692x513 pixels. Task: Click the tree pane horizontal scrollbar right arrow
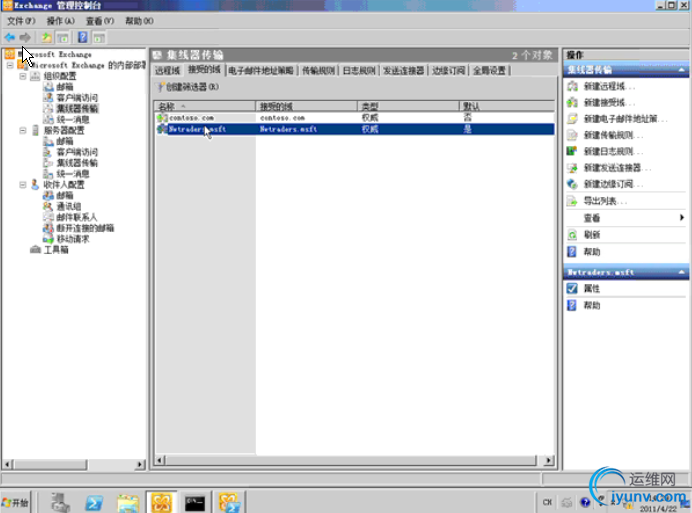140,464
